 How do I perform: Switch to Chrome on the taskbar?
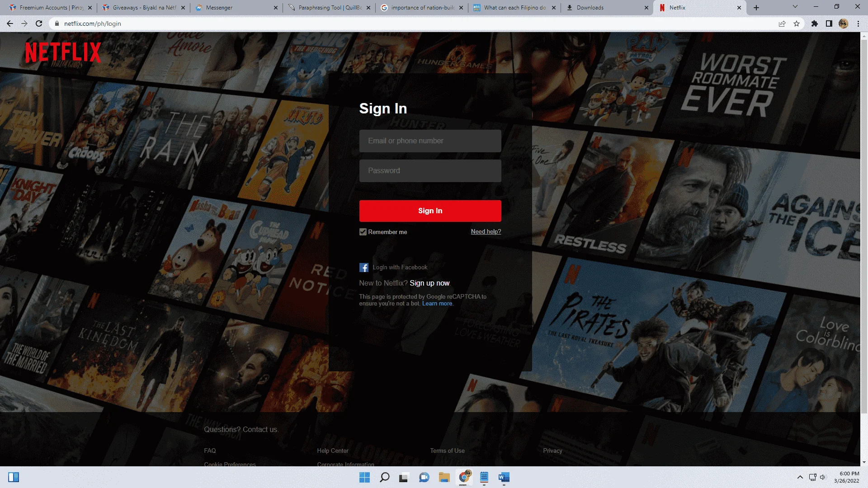(464, 477)
